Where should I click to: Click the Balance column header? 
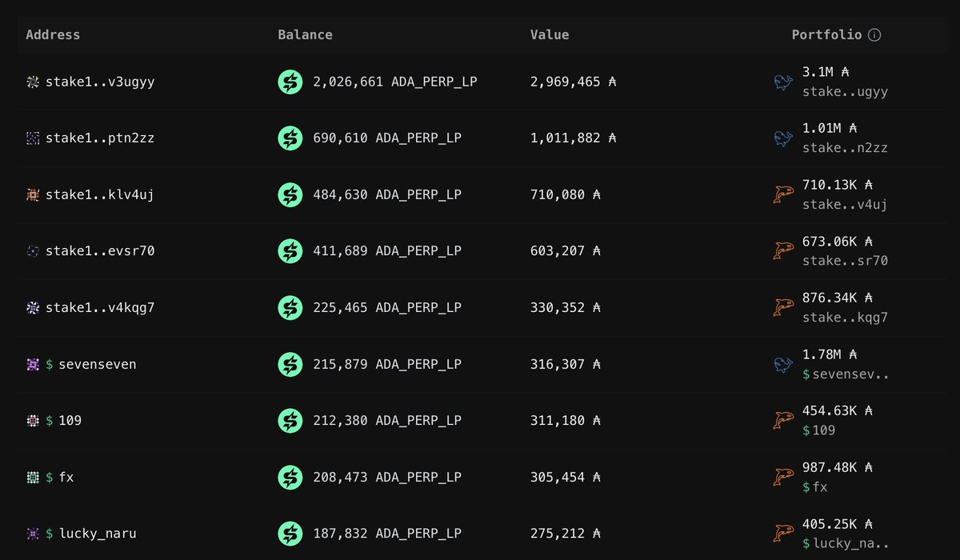coord(305,34)
